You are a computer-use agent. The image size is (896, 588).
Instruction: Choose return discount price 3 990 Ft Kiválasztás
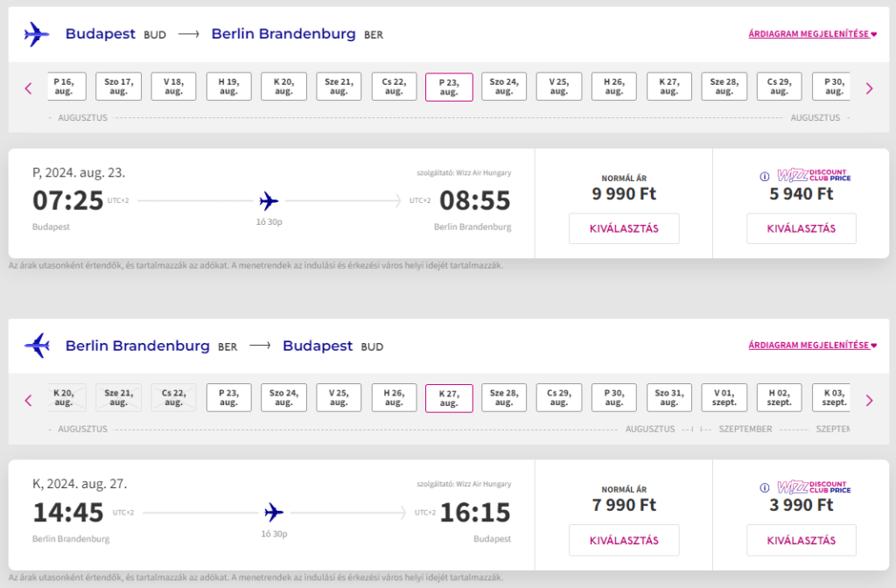tap(801, 540)
